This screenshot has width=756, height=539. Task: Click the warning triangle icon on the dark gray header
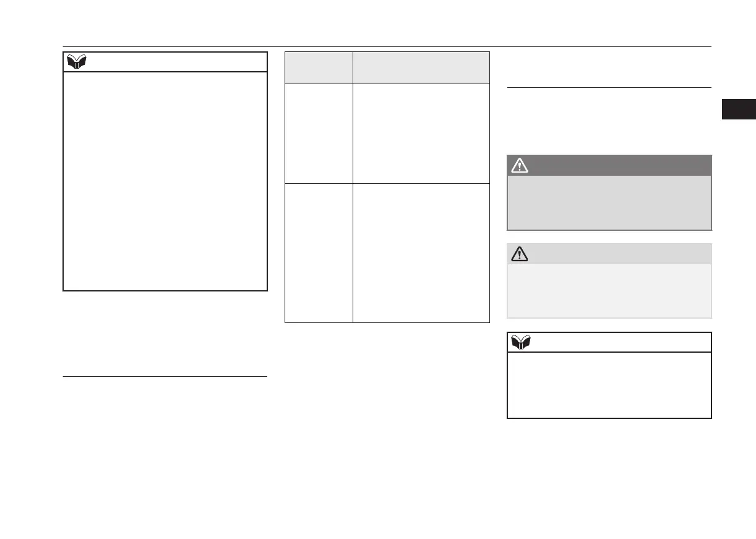[518, 165]
